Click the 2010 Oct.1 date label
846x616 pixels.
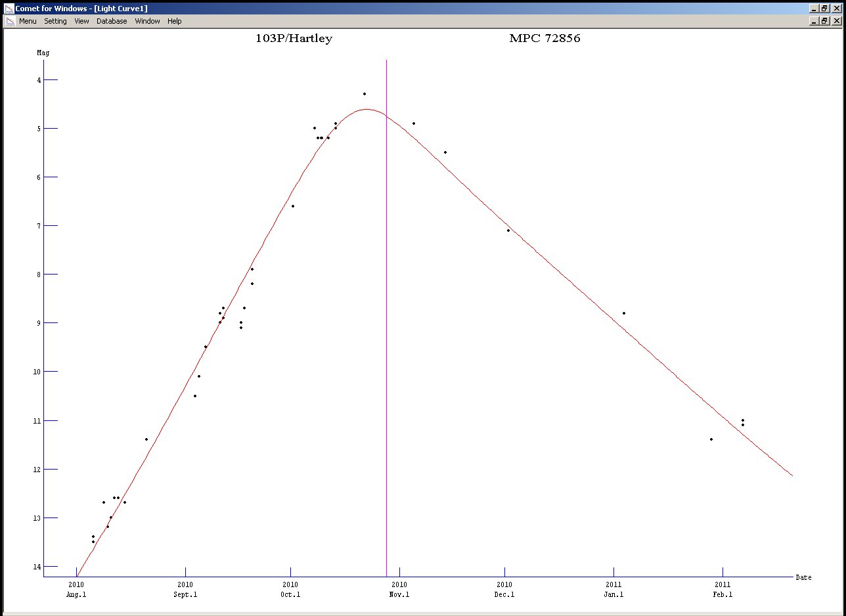tap(290, 589)
